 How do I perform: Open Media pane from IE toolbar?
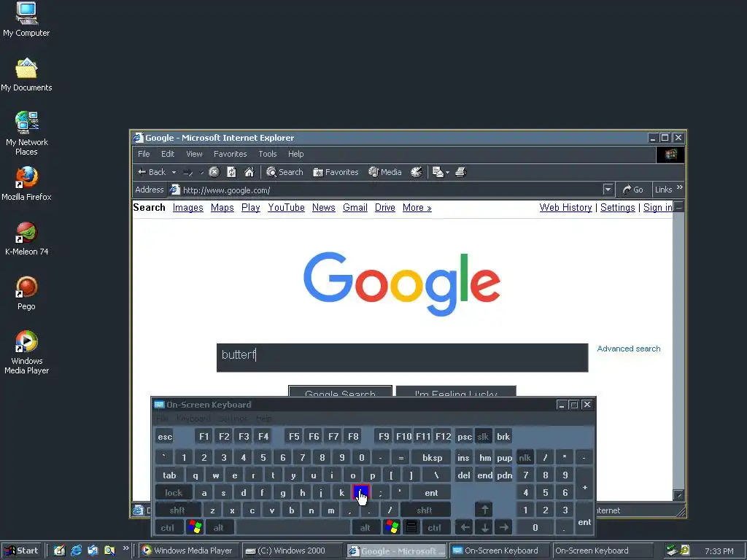pyautogui.click(x=385, y=172)
